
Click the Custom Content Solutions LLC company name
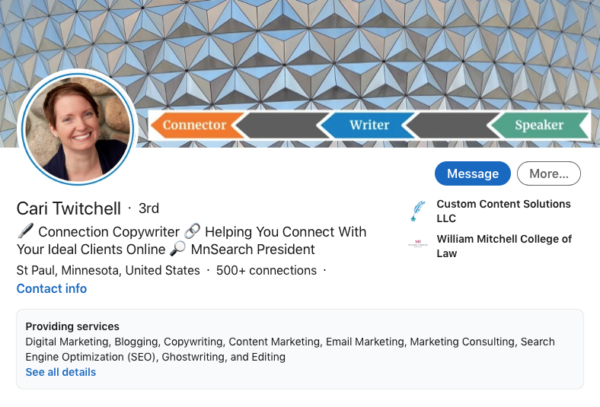click(503, 211)
